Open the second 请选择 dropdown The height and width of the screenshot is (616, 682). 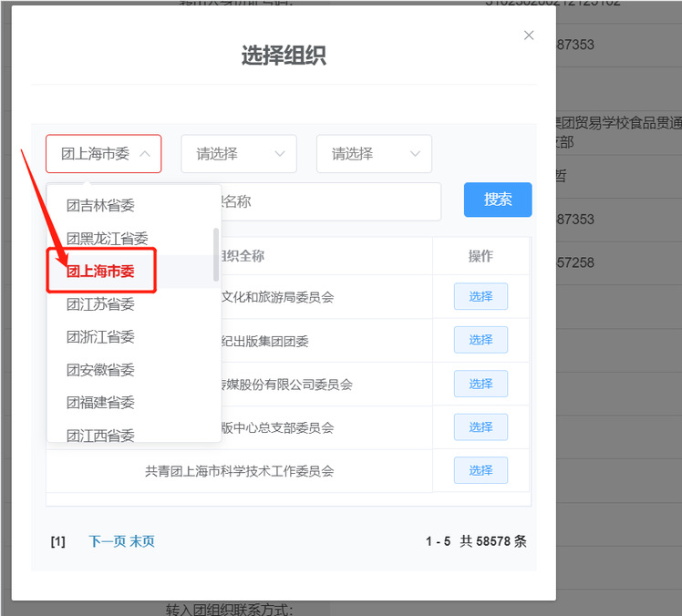[239, 154]
